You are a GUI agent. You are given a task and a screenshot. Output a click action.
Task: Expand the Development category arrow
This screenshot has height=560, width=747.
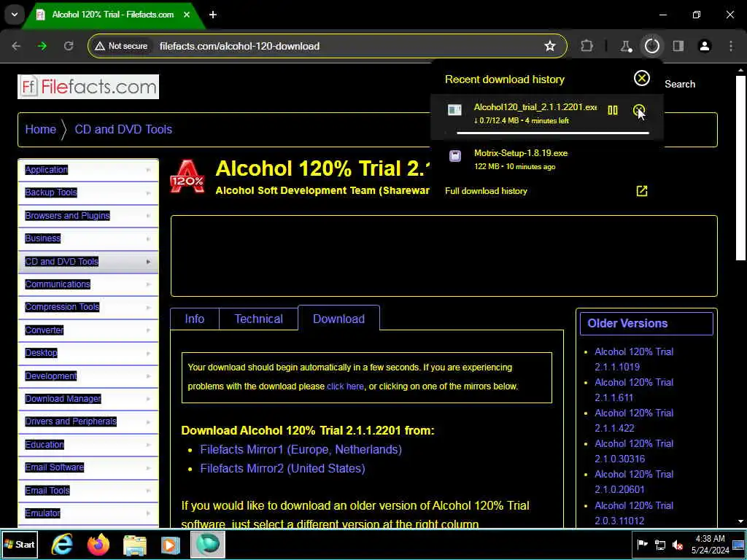click(x=148, y=376)
